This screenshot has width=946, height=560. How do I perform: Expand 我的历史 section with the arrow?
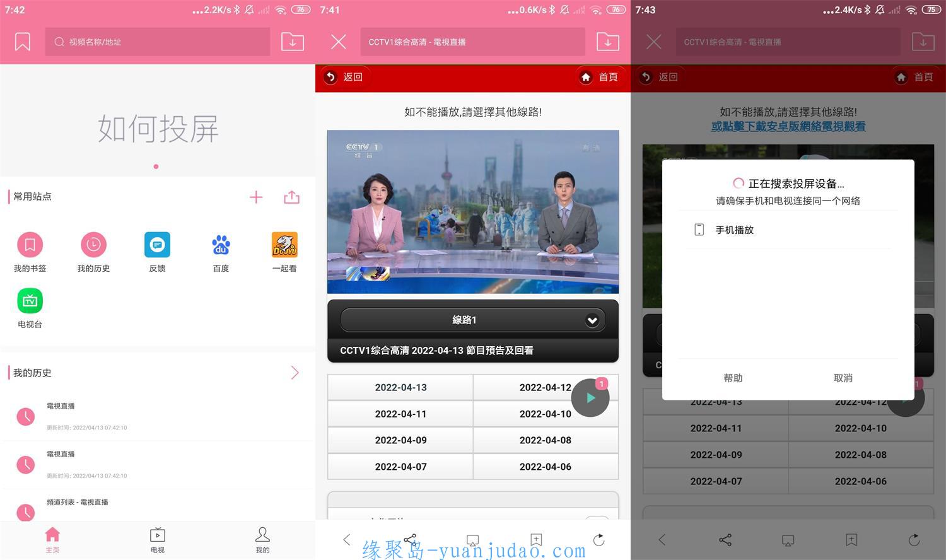[295, 373]
